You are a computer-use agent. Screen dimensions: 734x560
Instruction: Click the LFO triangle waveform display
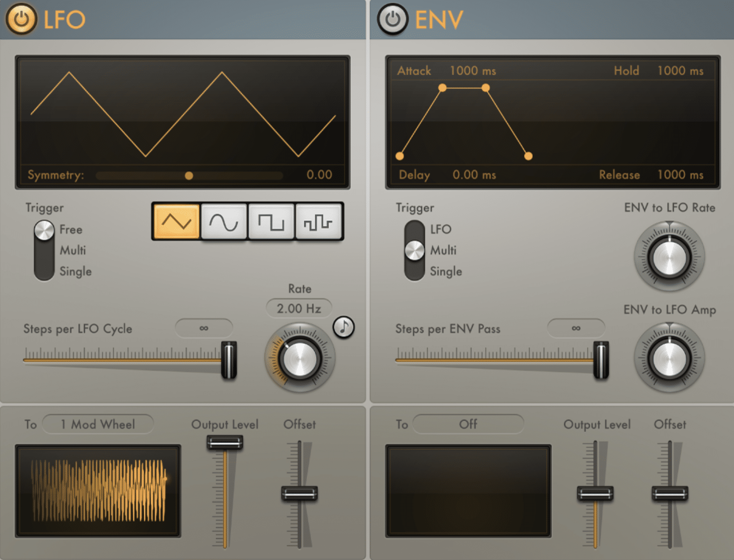183,114
